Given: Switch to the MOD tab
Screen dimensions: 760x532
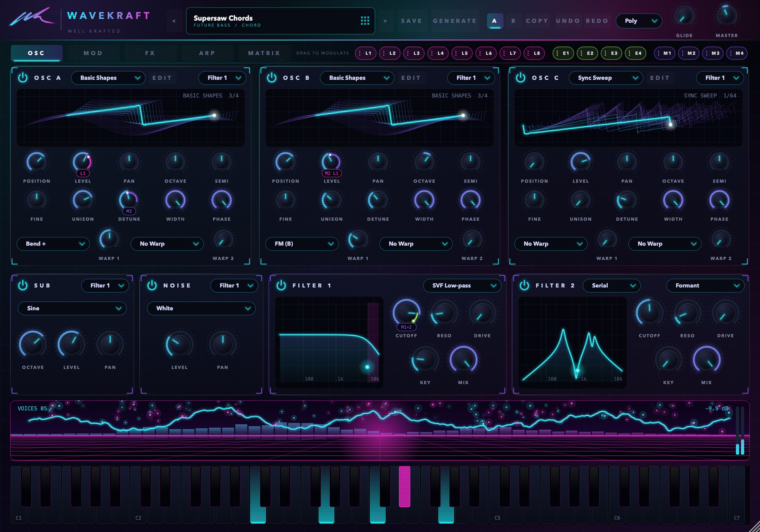Looking at the screenshot, I should tap(93, 53).
